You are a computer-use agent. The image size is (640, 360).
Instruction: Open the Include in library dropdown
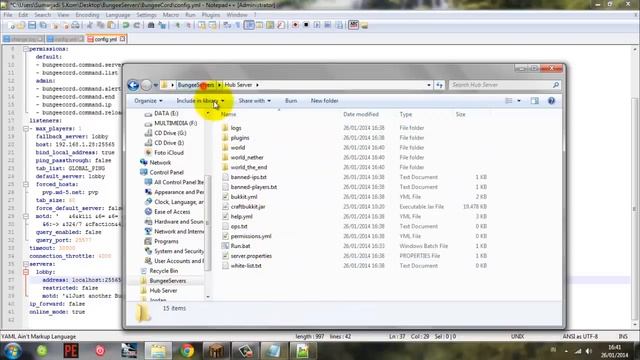pos(200,101)
